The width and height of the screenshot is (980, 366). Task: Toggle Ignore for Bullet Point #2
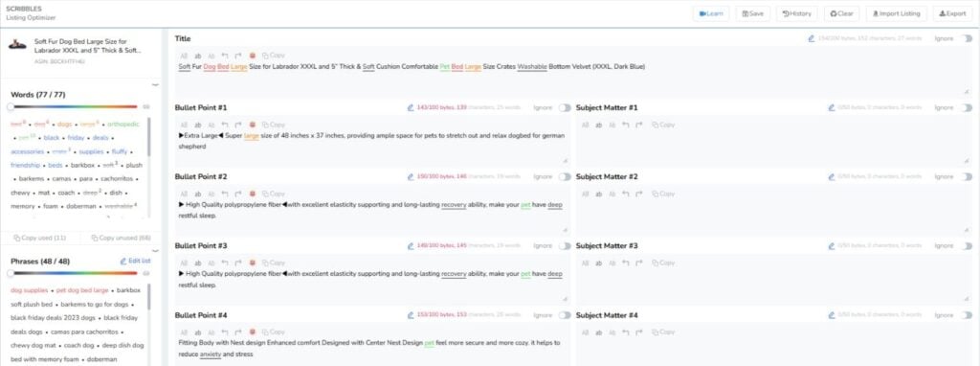pyautogui.click(x=565, y=177)
